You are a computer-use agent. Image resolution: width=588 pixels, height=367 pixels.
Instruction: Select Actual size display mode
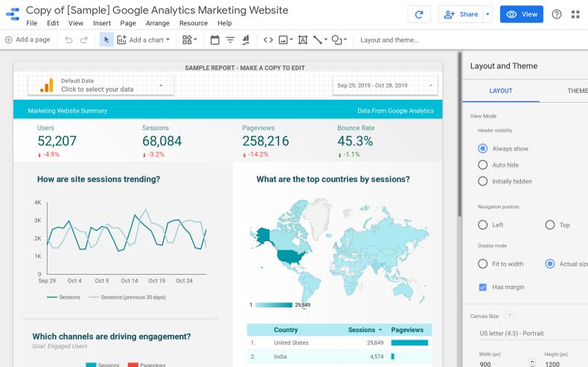coord(550,264)
